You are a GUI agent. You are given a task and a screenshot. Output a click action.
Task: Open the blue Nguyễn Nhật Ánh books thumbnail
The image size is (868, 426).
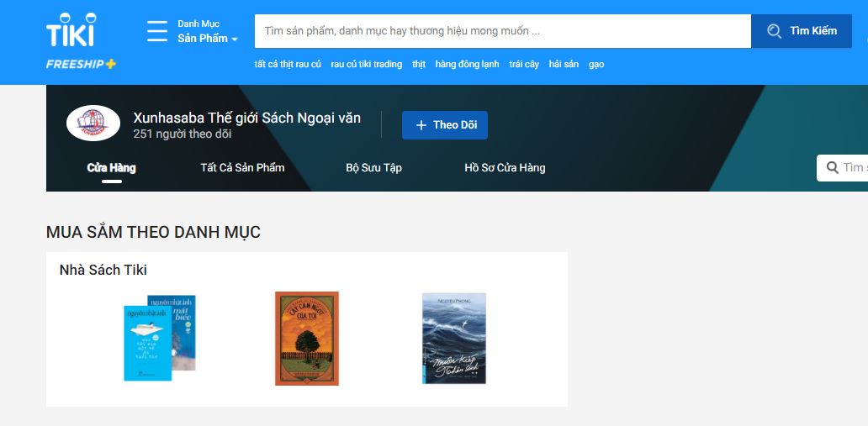[x=159, y=338]
